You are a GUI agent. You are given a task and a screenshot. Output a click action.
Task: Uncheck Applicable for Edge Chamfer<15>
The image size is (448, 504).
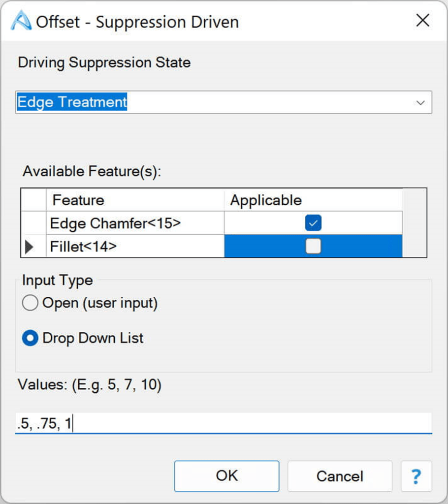[313, 223]
